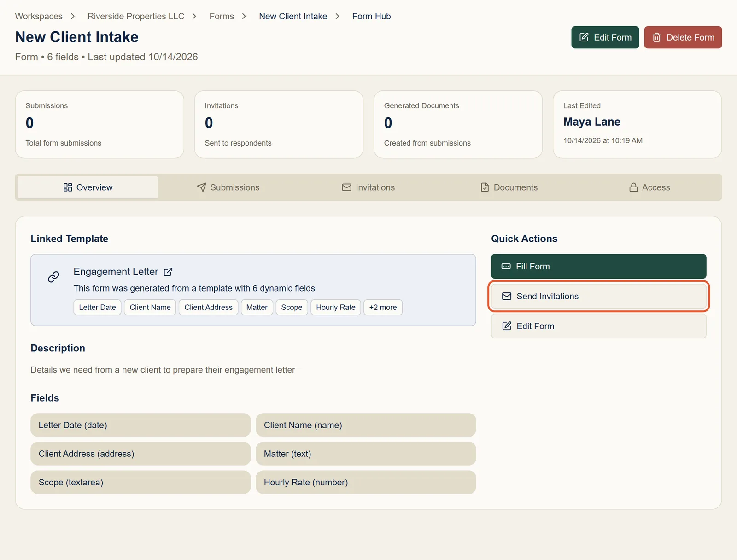The height and width of the screenshot is (560, 737).
Task: Click the 'Client Address (address)' field
Action: (140, 454)
